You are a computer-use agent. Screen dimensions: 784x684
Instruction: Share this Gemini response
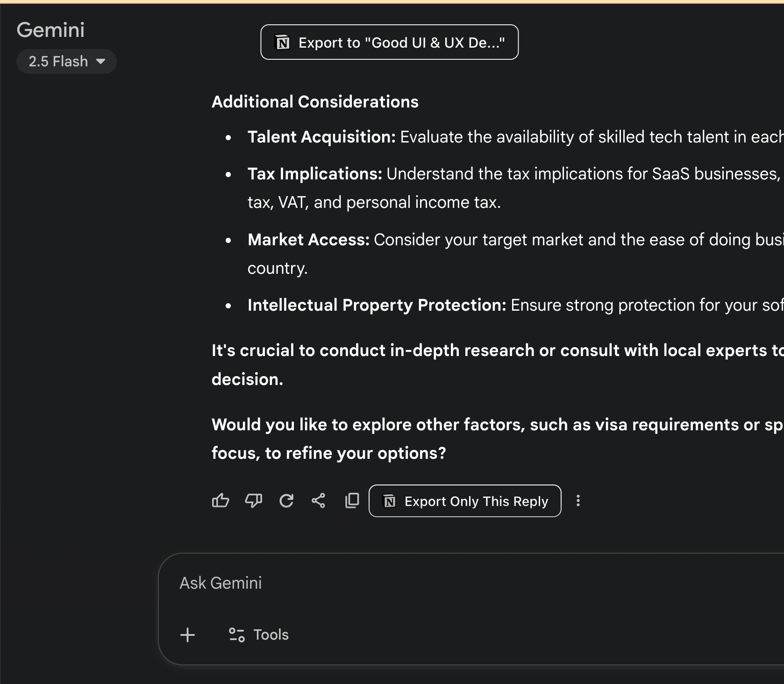[319, 501]
